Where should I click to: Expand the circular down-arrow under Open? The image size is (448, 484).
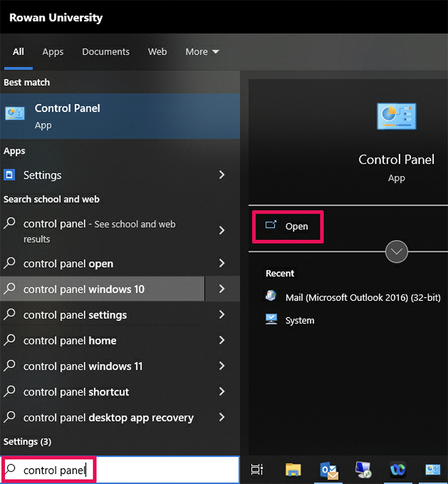(397, 252)
